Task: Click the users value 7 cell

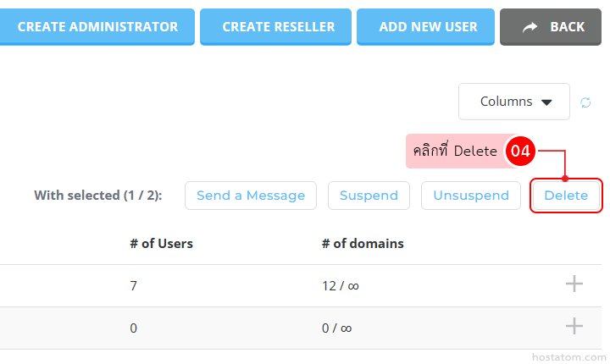Action: [x=134, y=286]
